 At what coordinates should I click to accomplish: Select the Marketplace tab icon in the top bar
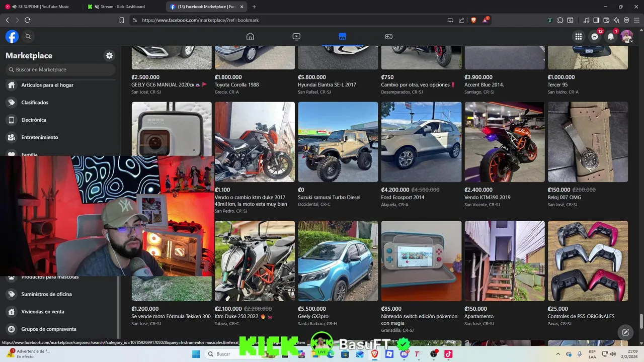click(x=342, y=37)
